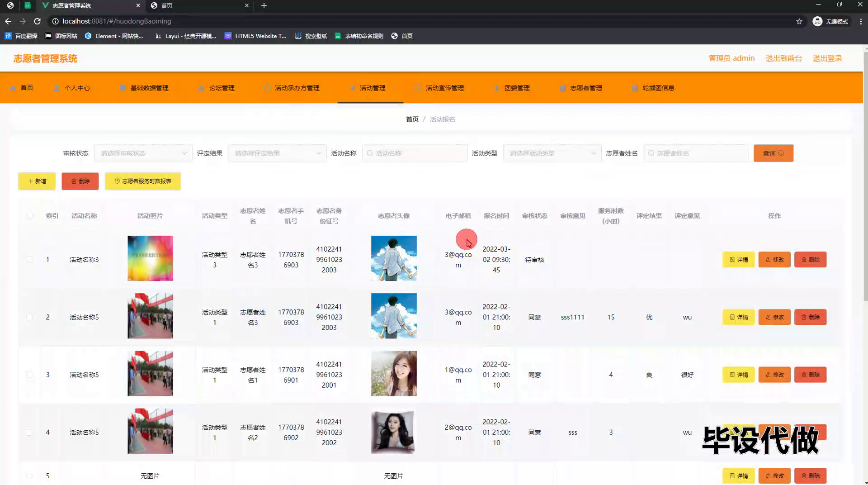868x485 pixels.
Task: Check row 1 活动名称3 checkbox
Action: click(29, 260)
